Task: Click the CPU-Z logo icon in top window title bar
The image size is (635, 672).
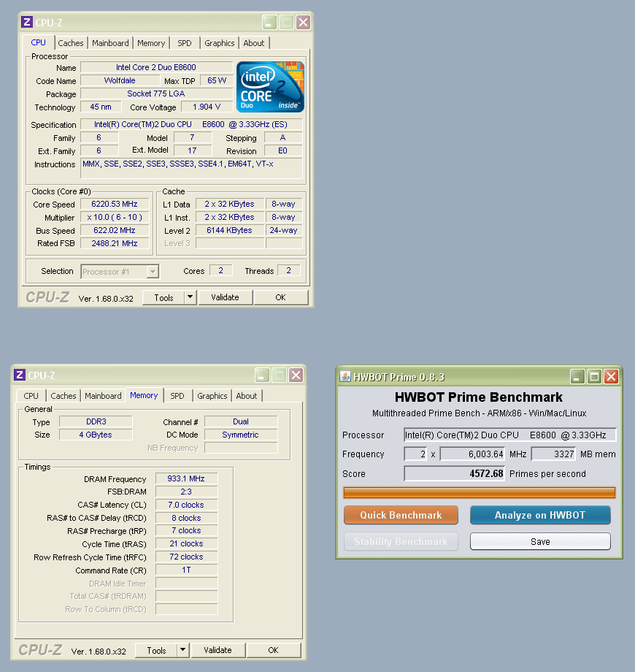Action: click(x=26, y=23)
